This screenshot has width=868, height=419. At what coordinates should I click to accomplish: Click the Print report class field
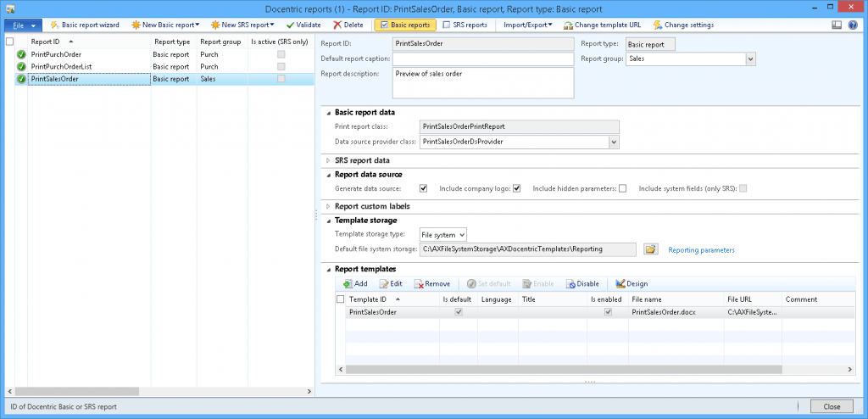tap(520, 126)
